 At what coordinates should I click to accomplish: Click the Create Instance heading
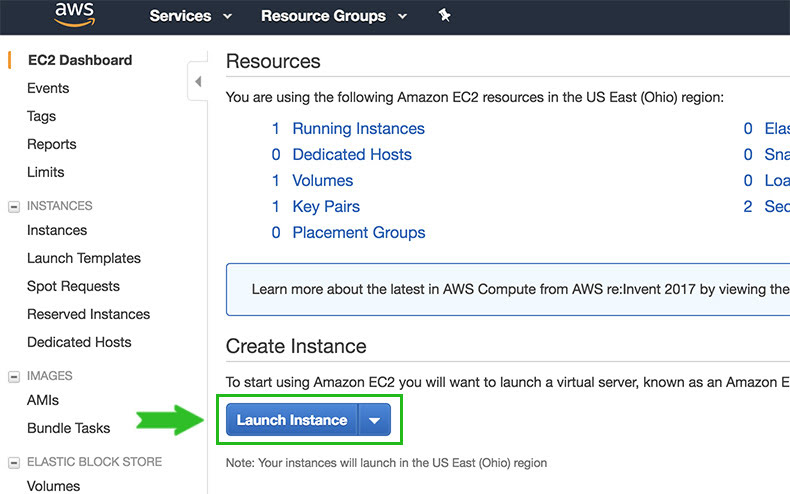click(296, 346)
